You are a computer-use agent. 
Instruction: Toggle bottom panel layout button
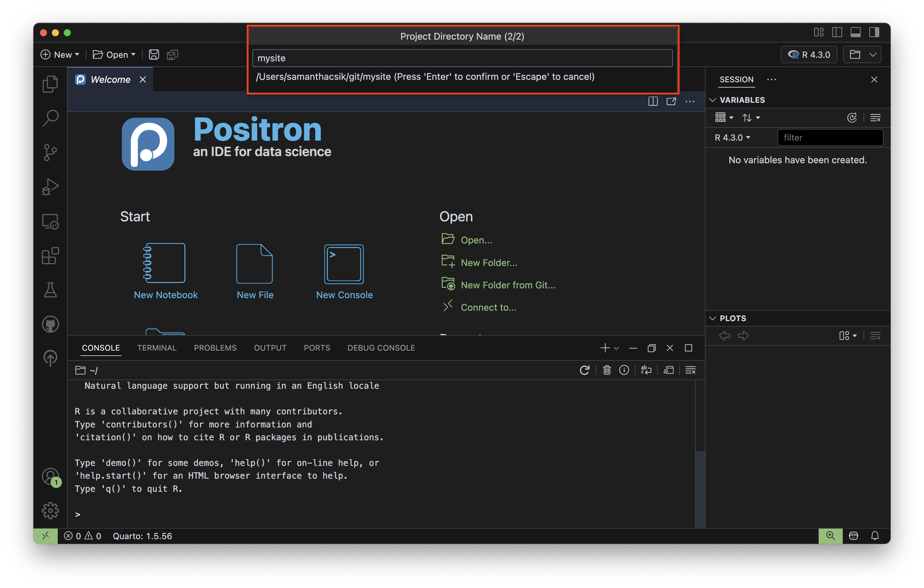855,32
